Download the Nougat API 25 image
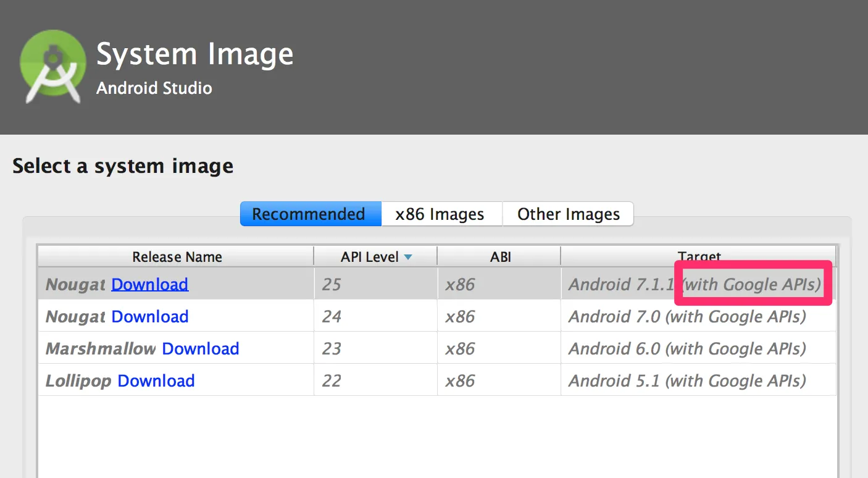868x478 pixels. pos(150,284)
